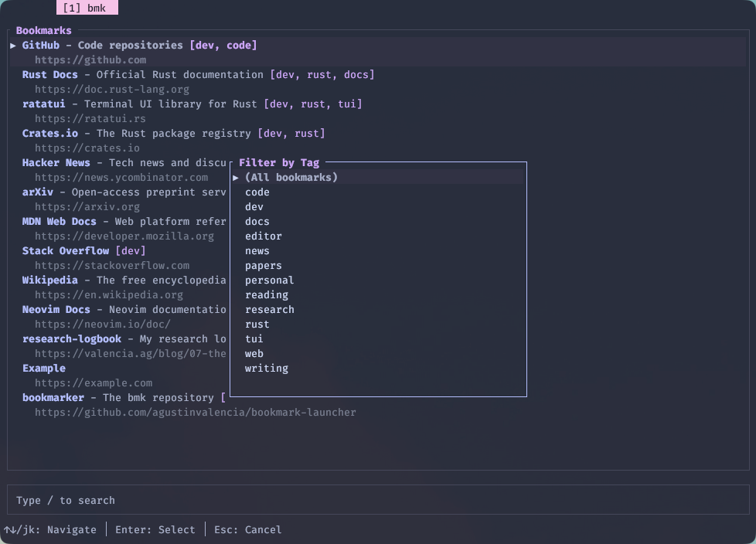Choose the "dev" tag in the filter list
Image resolution: width=756 pixels, height=544 pixels.
tap(254, 207)
